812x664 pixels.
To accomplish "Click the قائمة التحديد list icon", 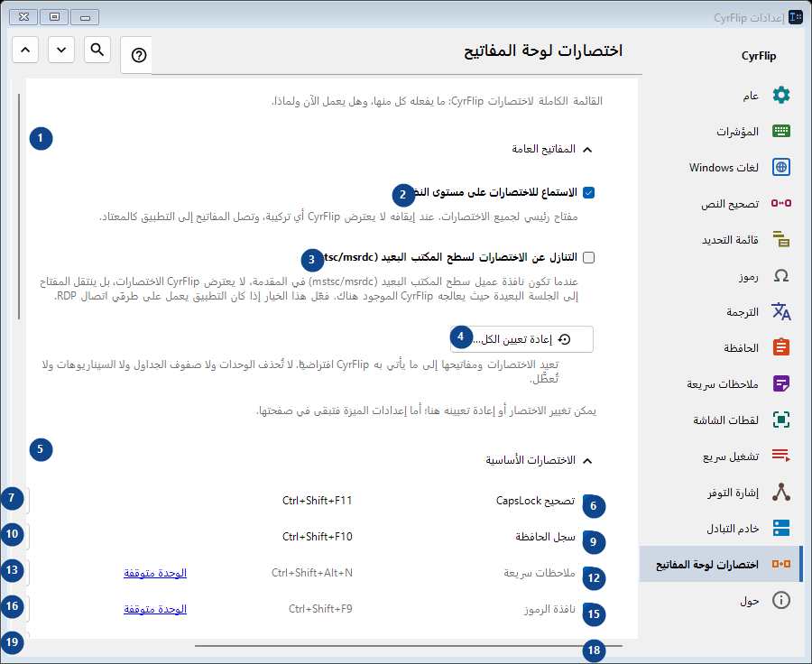I will 781,239.
